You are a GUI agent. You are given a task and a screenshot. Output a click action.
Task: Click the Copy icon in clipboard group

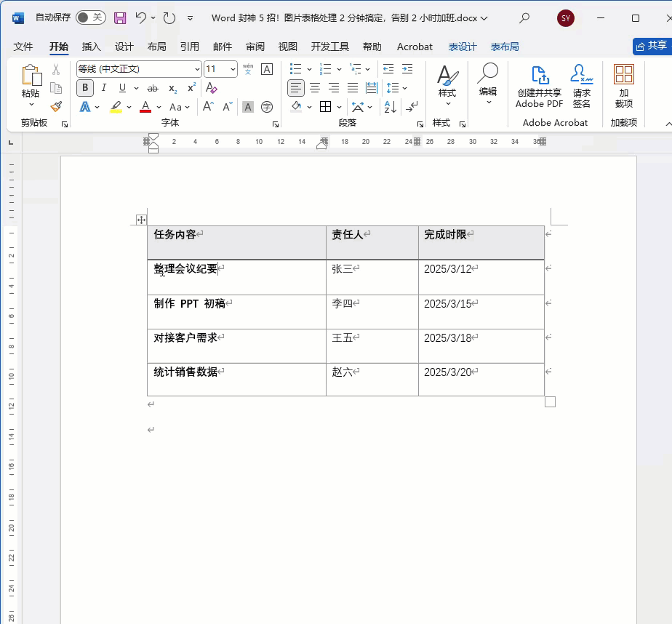[x=56, y=88]
